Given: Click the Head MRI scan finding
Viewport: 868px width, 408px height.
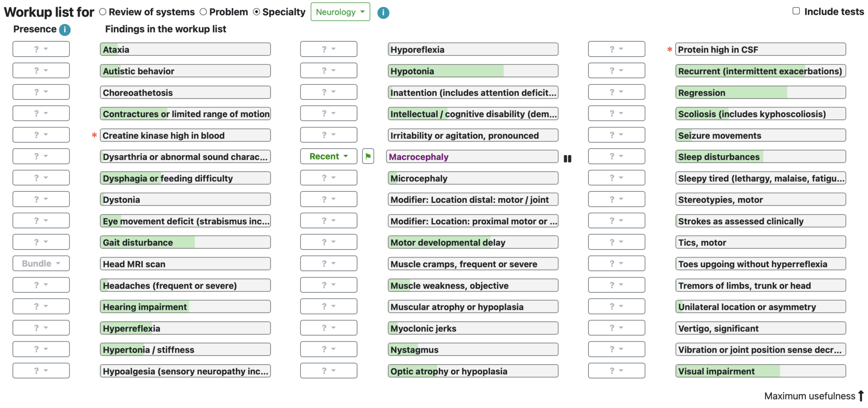Looking at the screenshot, I should coord(185,264).
